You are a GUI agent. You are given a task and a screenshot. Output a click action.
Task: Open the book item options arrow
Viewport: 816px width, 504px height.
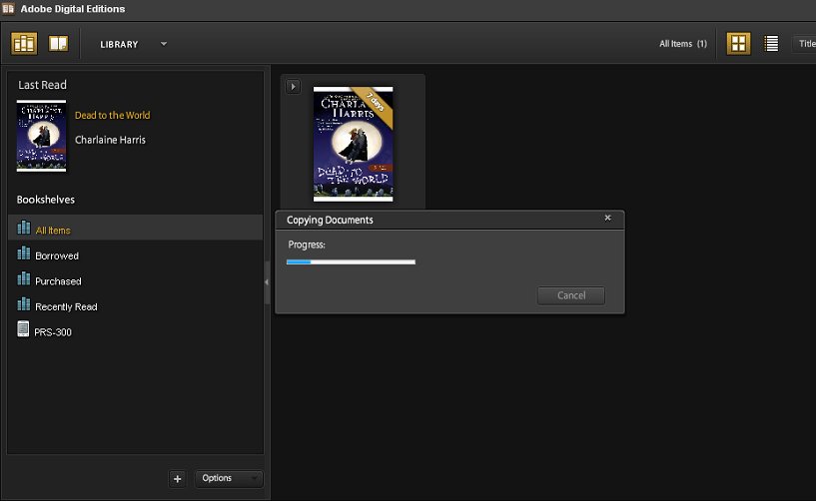(293, 87)
